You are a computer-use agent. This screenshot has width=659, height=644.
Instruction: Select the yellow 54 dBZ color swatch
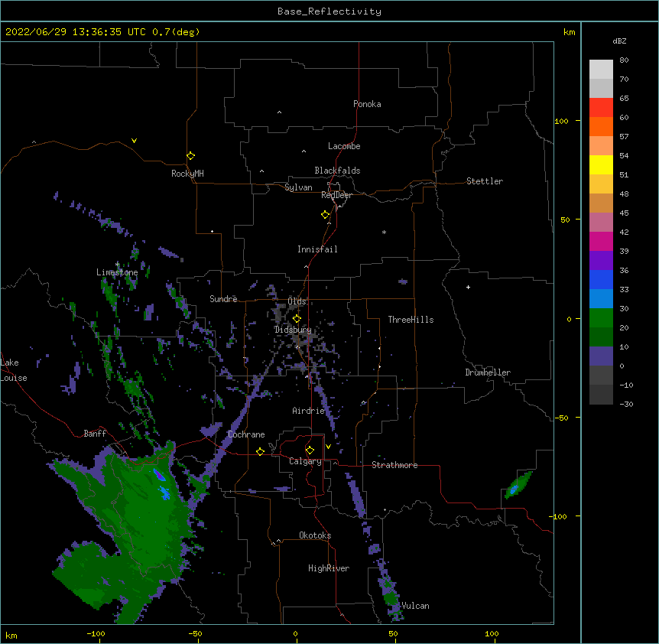601,164
